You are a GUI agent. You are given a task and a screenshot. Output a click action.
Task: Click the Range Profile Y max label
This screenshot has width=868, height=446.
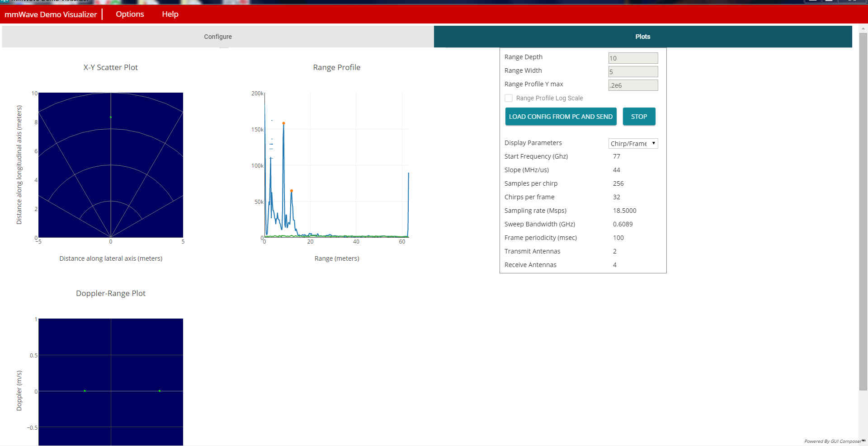[x=534, y=84]
